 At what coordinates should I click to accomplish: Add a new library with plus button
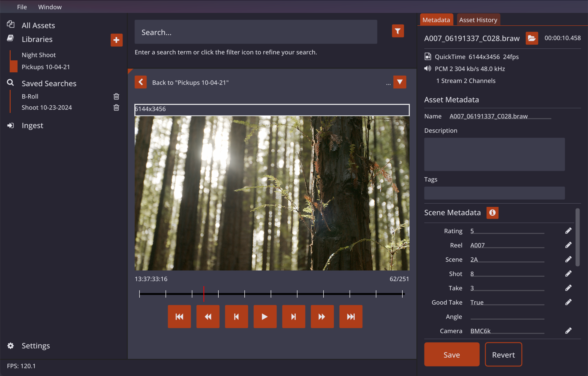click(x=116, y=40)
